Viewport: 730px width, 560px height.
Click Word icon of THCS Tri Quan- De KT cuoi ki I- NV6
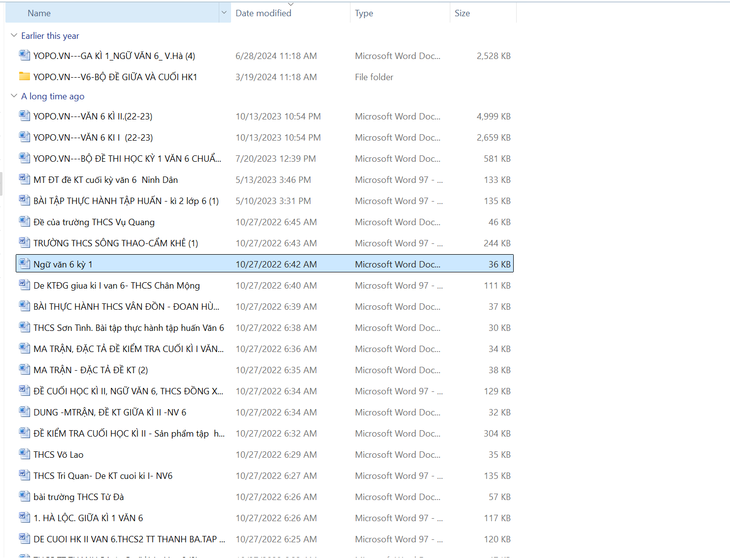[x=25, y=475]
